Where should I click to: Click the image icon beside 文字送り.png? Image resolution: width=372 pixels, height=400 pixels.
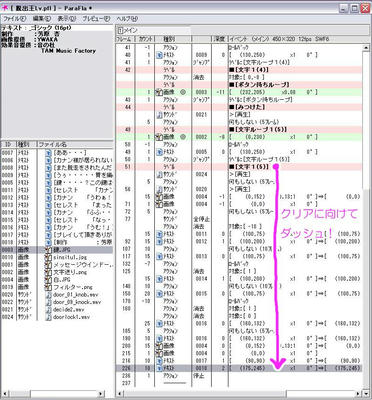coord(48,272)
